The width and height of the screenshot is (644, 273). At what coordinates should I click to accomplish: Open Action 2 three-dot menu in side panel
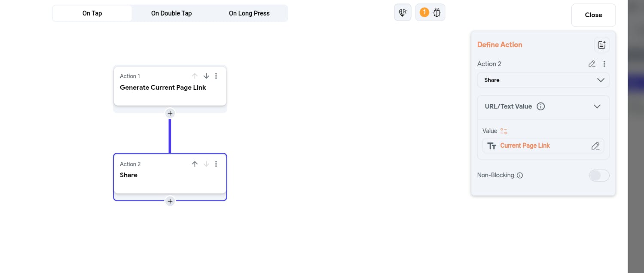[604, 64]
